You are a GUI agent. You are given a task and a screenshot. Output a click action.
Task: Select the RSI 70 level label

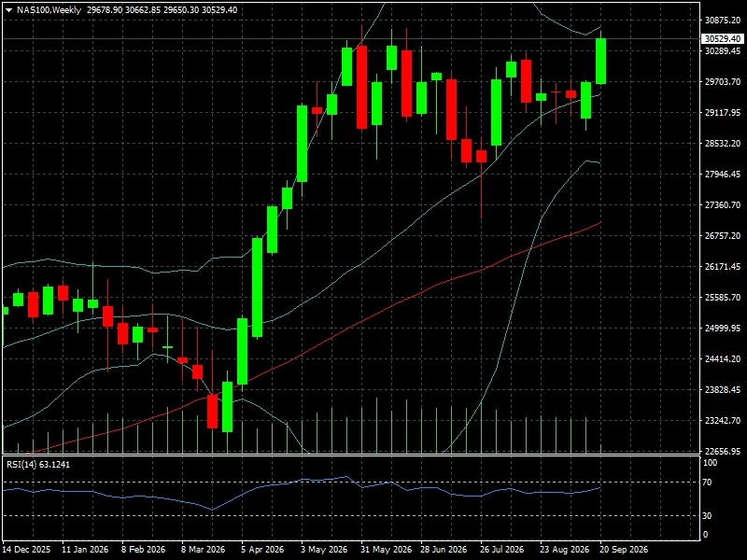point(708,483)
